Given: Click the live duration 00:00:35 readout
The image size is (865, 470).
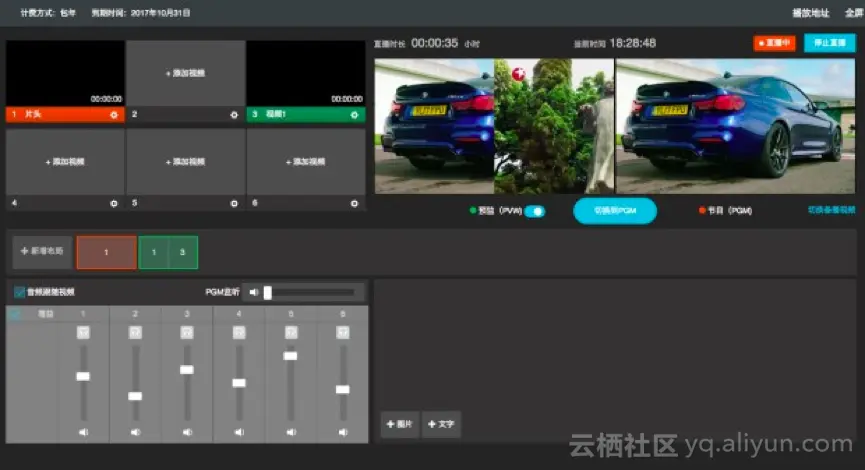Looking at the screenshot, I should (x=435, y=43).
